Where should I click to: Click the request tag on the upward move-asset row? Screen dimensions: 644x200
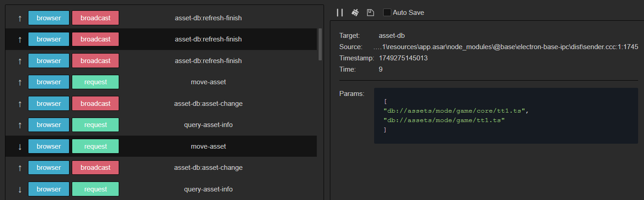coord(95,82)
